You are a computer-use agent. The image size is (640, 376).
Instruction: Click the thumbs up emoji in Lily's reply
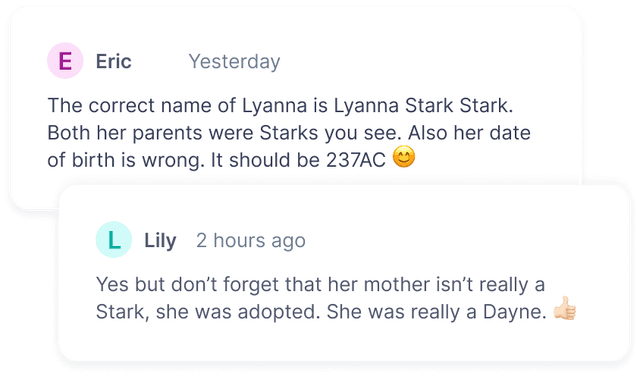[x=564, y=308]
